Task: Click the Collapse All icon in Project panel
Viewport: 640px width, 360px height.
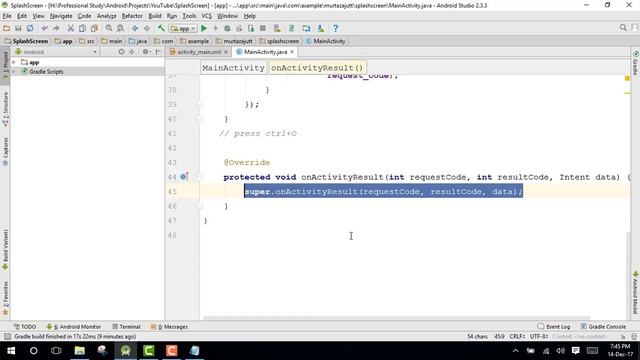Action: [131, 52]
